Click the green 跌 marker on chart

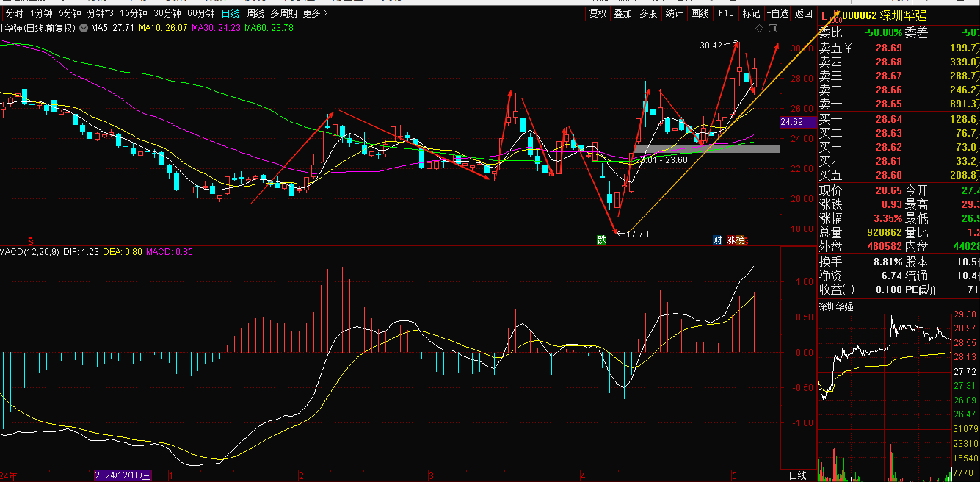tap(602, 240)
